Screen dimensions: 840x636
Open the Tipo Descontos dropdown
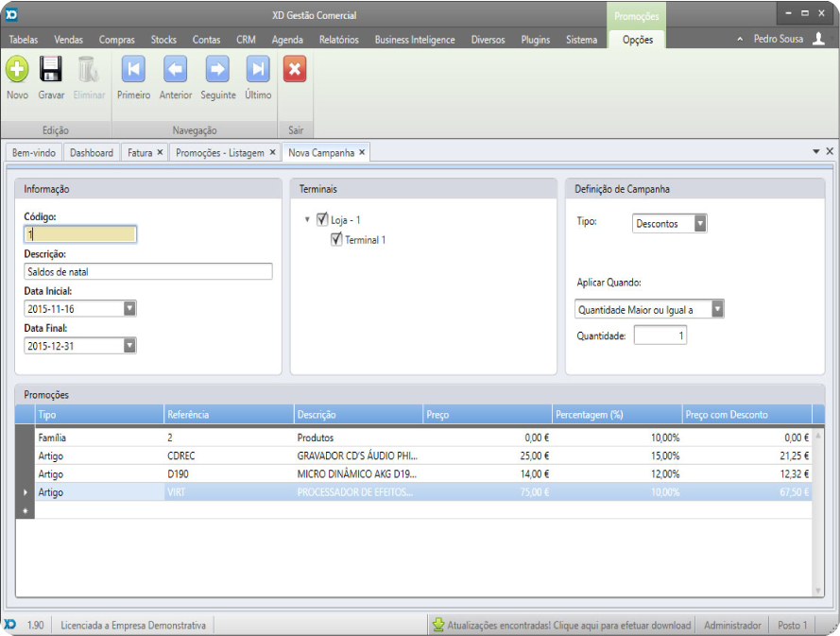click(x=699, y=224)
